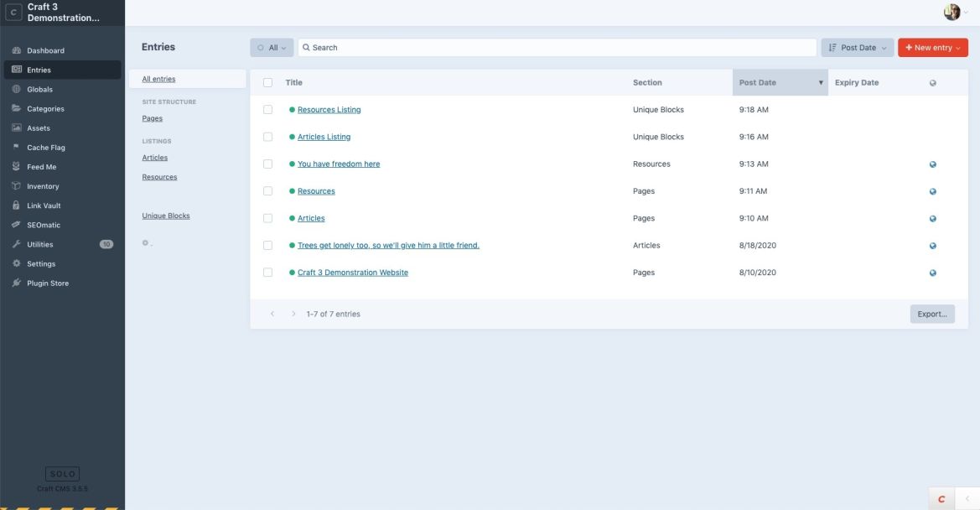Check the Articles Listing row checkbox
Viewport: 980px width, 510px height.
(266, 136)
